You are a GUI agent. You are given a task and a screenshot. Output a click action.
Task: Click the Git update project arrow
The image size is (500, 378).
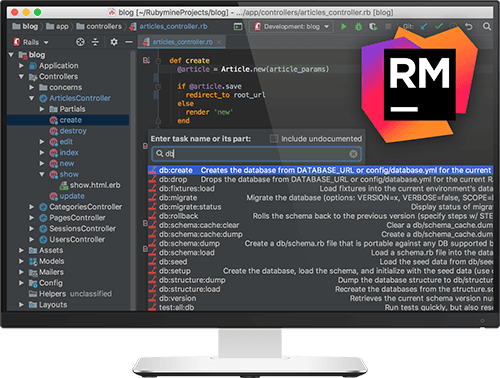click(x=424, y=27)
